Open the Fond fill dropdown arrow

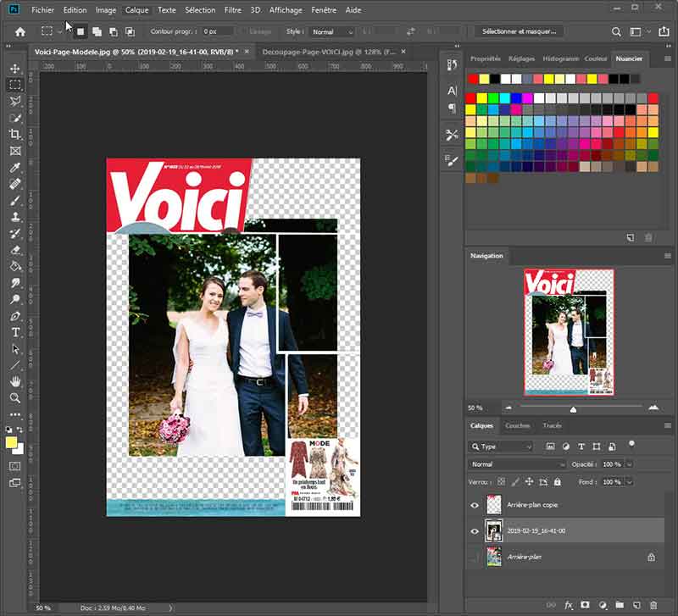(x=630, y=482)
